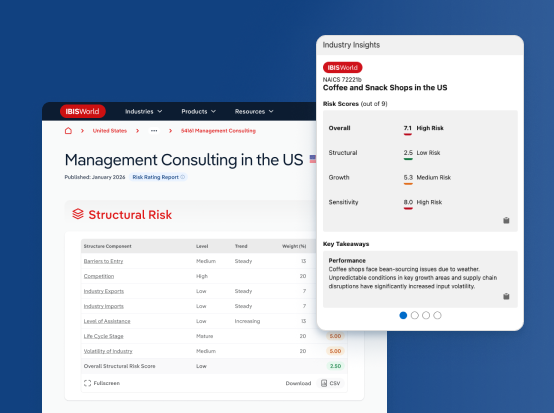Image resolution: width=554 pixels, height=413 pixels.
Task: Open the Products dropdown menu
Action: pyautogui.click(x=198, y=111)
